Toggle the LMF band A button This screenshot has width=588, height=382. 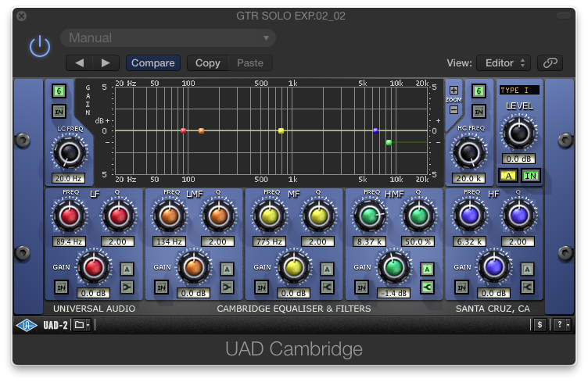tap(227, 270)
